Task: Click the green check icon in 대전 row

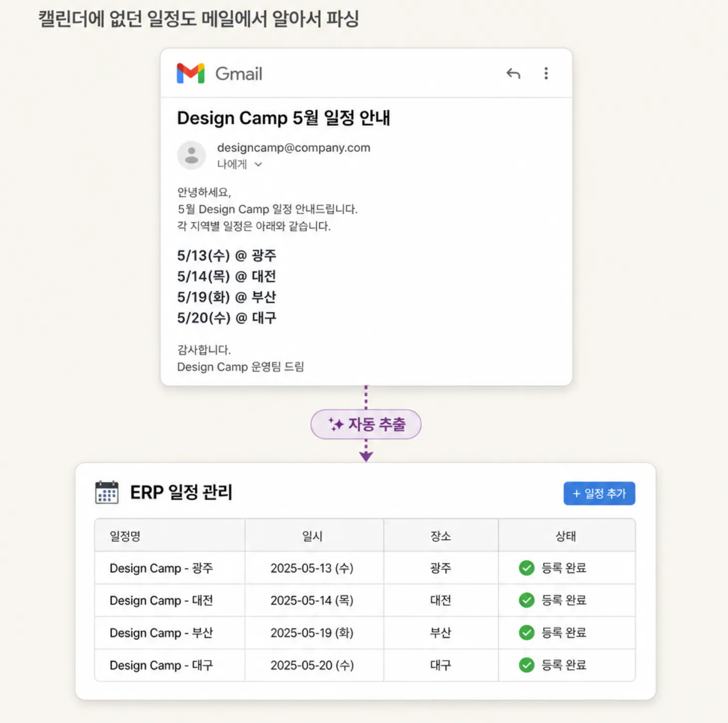Action: (x=527, y=600)
